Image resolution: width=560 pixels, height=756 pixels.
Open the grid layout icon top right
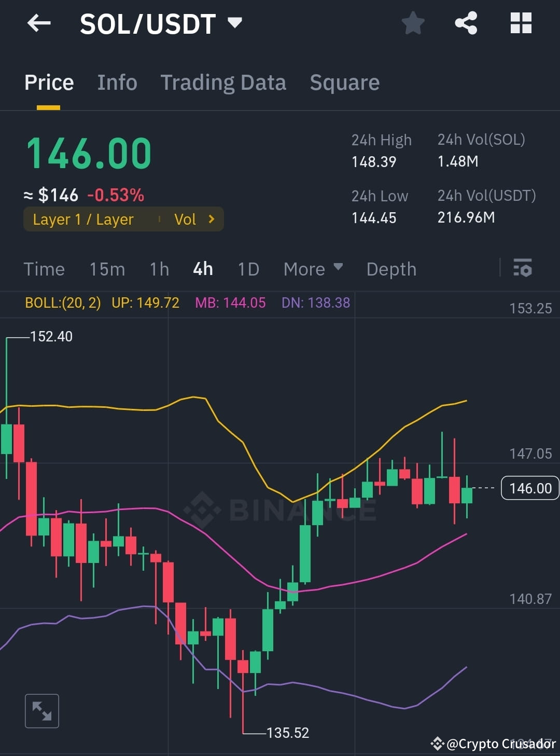click(521, 23)
